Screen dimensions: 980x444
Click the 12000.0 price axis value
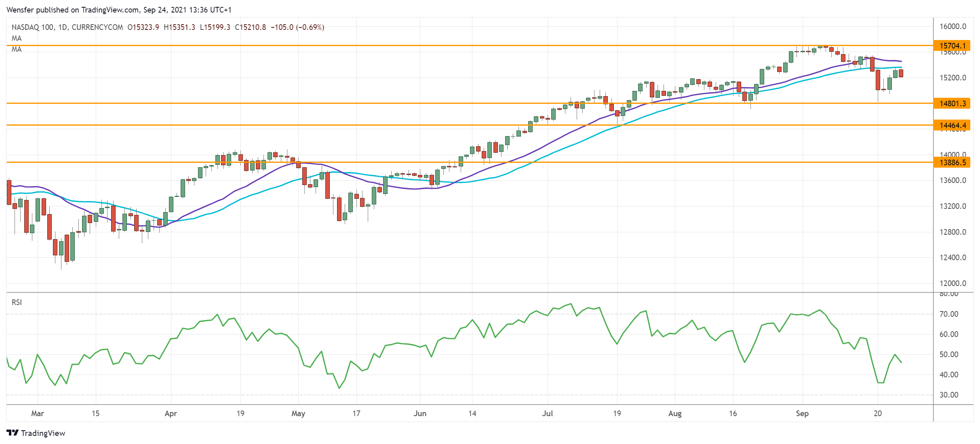click(953, 283)
